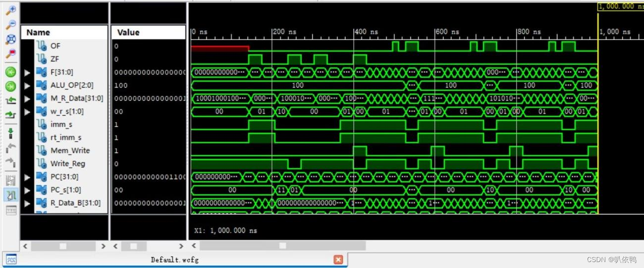The width and height of the screenshot is (644, 268).
Task: Expand the PC[31:0] bus
Action: click(28, 177)
